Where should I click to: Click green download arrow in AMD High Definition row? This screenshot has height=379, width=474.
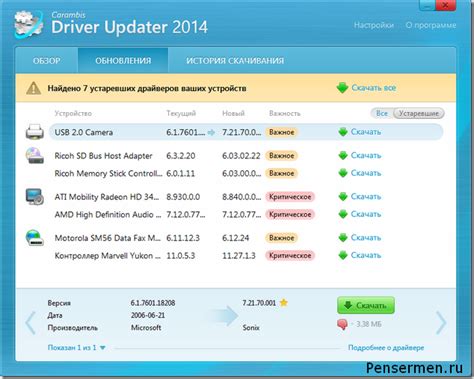343,214
